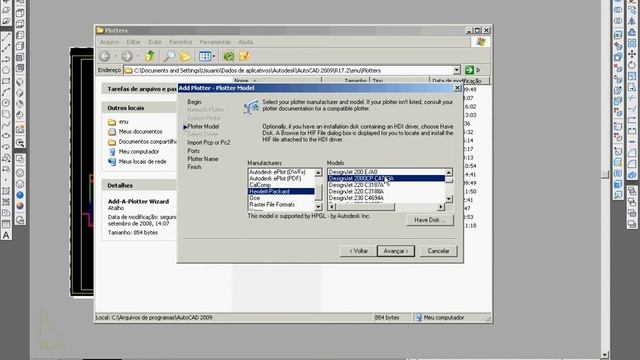Open the Search magnifier in Explorer toolbar

(x=169, y=56)
